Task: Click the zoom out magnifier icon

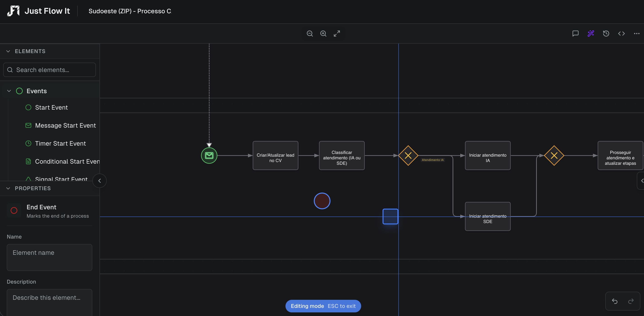Action: [309, 34]
